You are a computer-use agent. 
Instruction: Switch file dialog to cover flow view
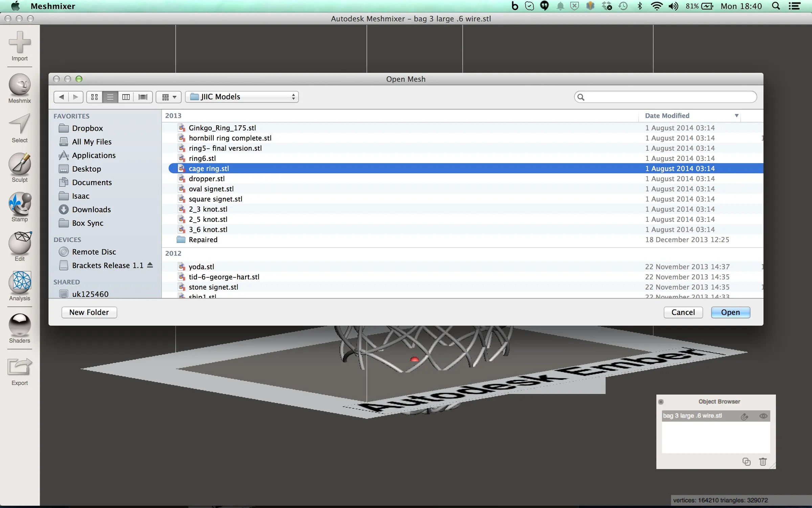143,97
